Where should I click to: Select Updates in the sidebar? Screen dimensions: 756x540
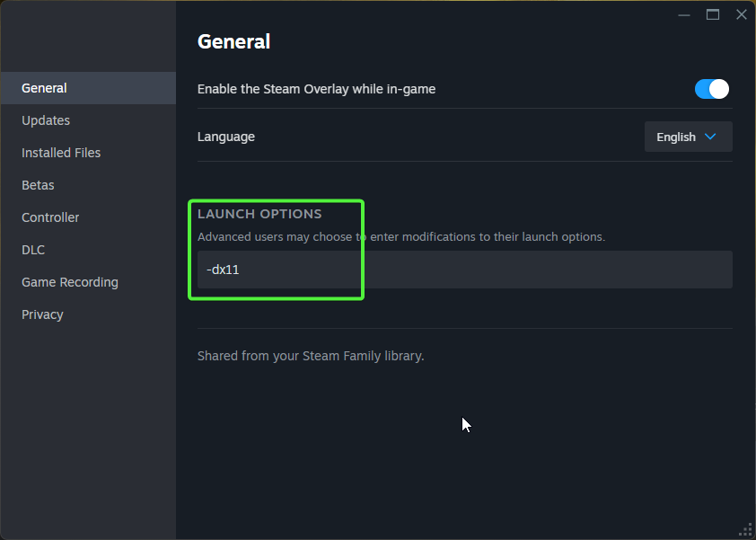[45, 120]
